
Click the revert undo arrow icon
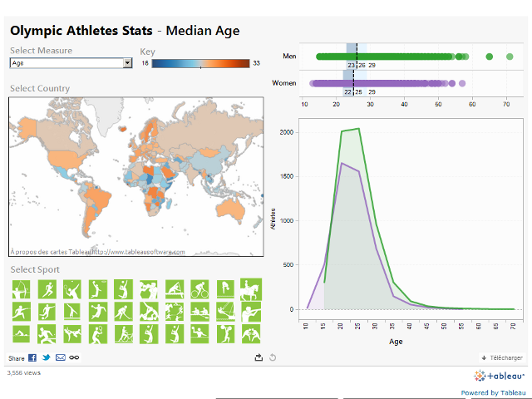272,357
